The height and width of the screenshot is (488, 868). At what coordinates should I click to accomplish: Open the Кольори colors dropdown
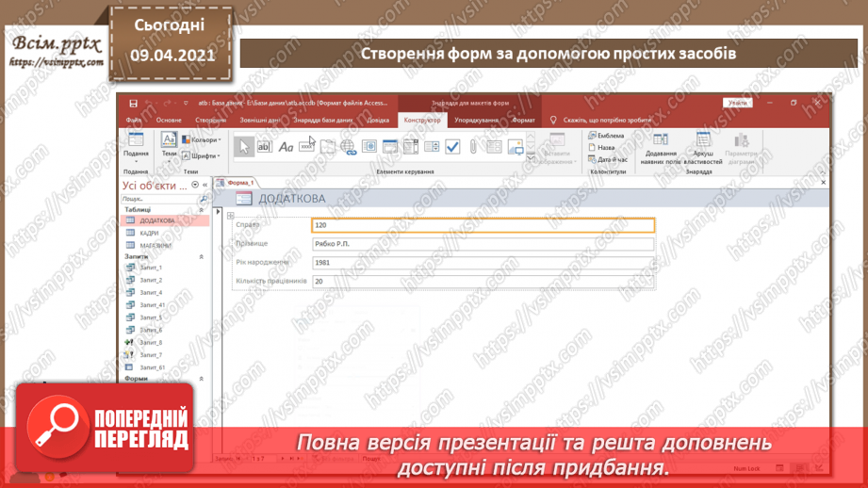coord(200,139)
